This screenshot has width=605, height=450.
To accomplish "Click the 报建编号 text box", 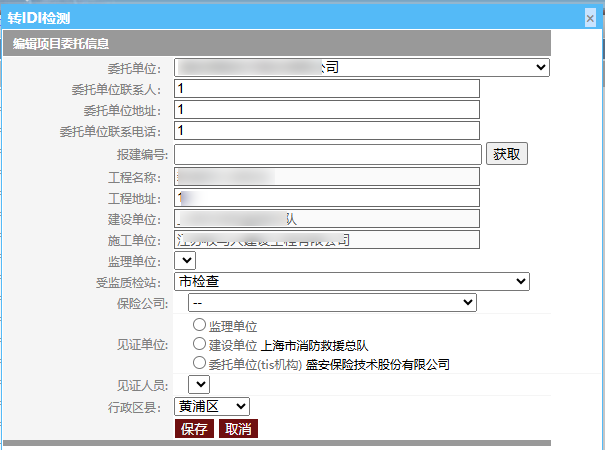I will coord(328,154).
